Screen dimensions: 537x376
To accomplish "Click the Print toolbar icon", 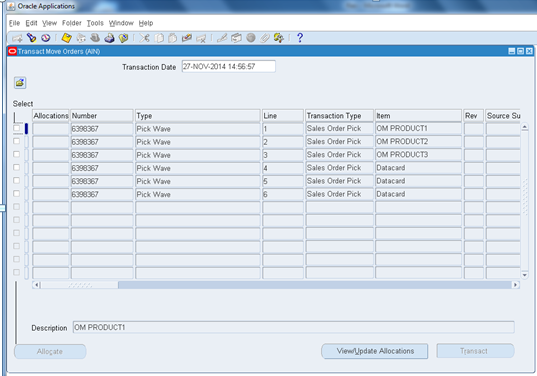I will [x=109, y=38].
